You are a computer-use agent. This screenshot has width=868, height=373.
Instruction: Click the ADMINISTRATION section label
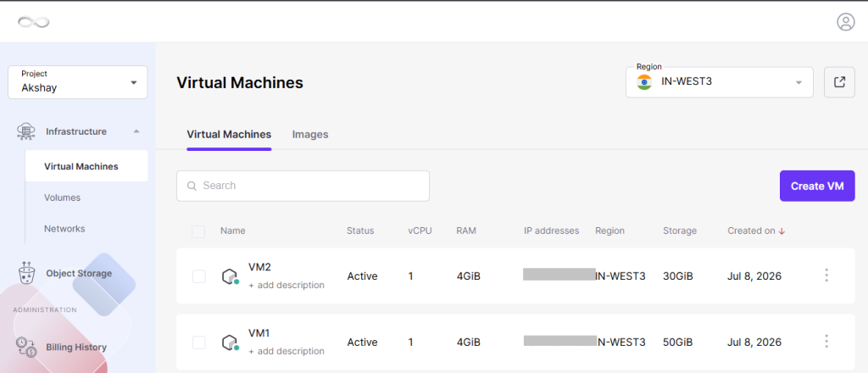point(45,310)
